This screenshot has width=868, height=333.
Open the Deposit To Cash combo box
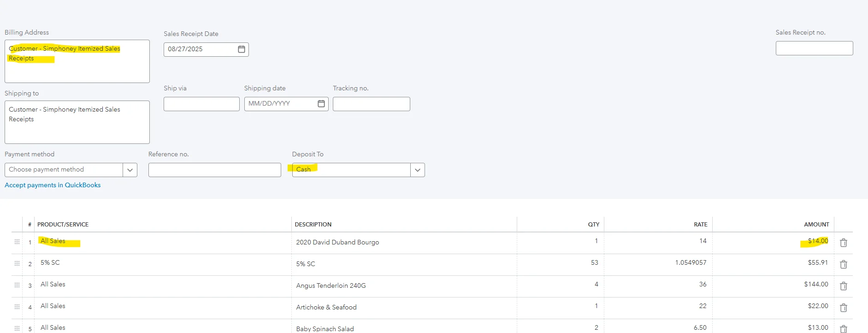[358, 170]
